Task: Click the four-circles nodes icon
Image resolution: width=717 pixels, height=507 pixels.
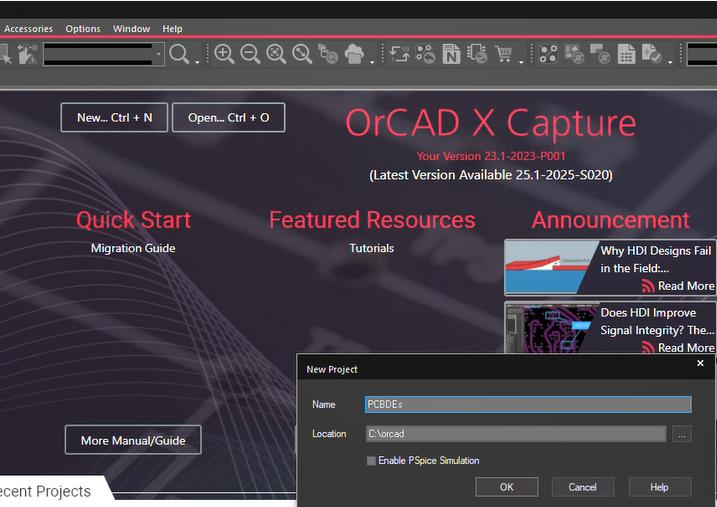Action: tap(548, 54)
